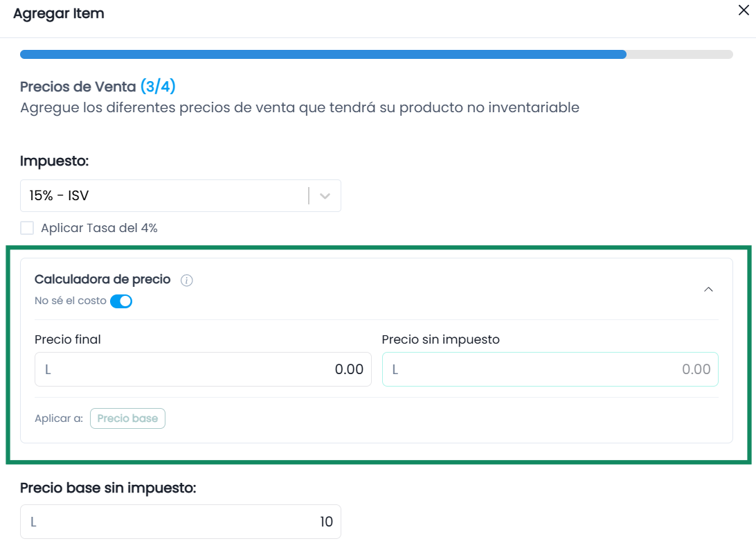Enable the Aplicar Tasa del 4% checkbox
Viewport: 756px width, 548px height.
tap(27, 228)
